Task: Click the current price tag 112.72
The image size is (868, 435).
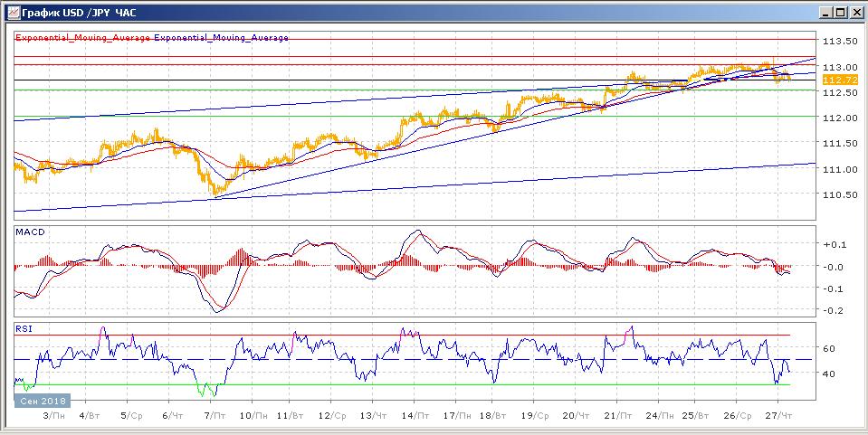Action: tap(840, 80)
